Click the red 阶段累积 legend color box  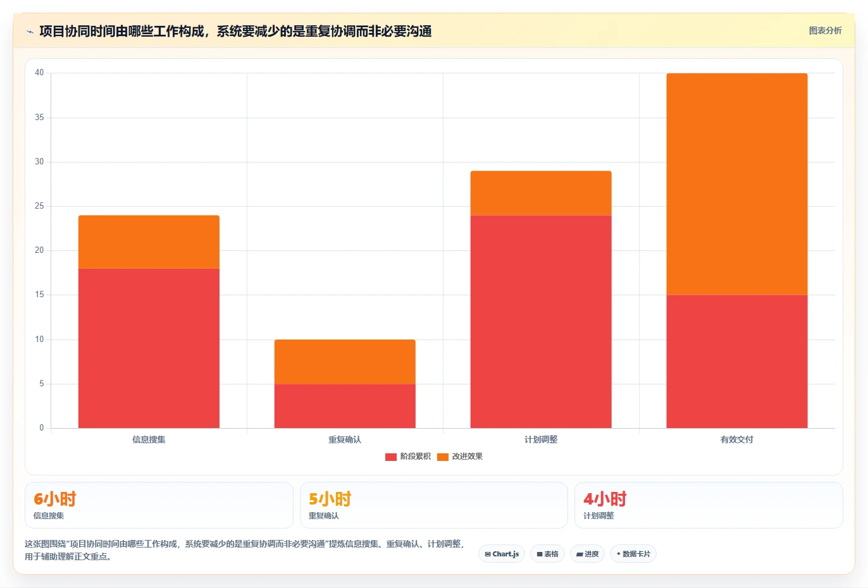point(391,456)
